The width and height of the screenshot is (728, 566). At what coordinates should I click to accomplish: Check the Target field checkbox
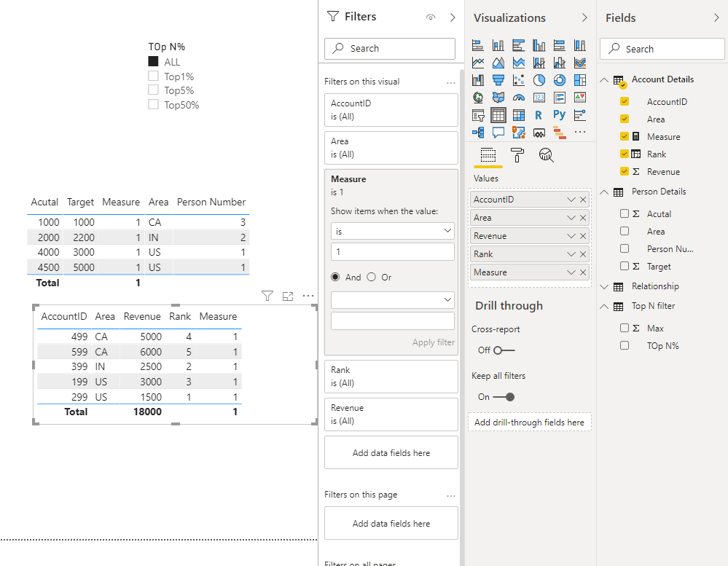coord(625,266)
